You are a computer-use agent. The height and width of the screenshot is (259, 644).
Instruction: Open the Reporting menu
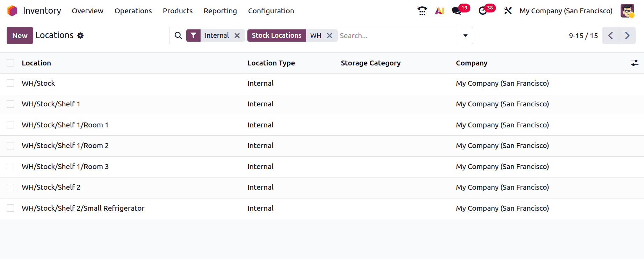pyautogui.click(x=220, y=11)
